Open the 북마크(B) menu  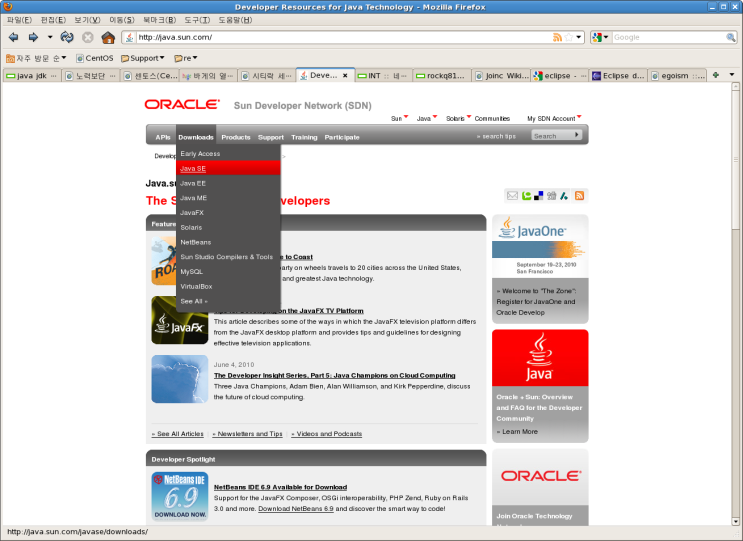tap(160, 20)
